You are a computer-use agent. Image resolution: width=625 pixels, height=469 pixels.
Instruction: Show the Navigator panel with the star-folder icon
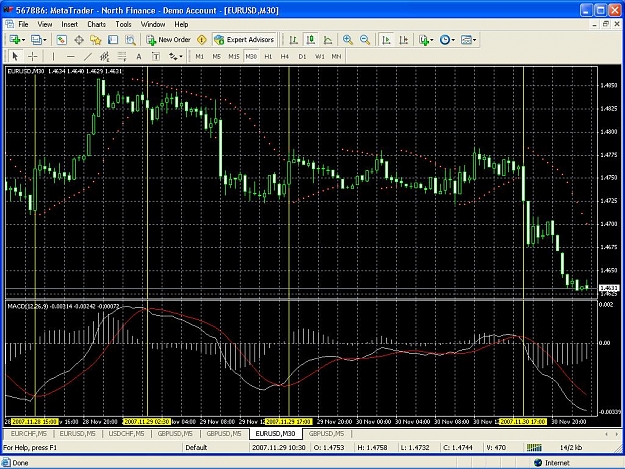(96, 40)
